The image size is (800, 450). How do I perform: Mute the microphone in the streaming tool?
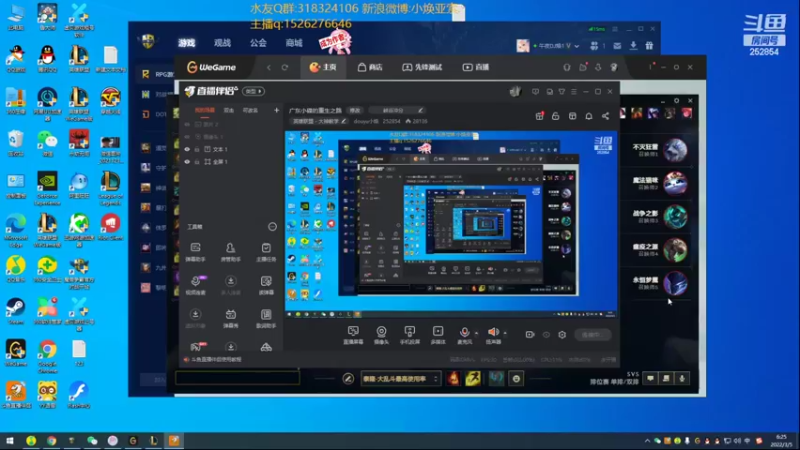pos(464,332)
